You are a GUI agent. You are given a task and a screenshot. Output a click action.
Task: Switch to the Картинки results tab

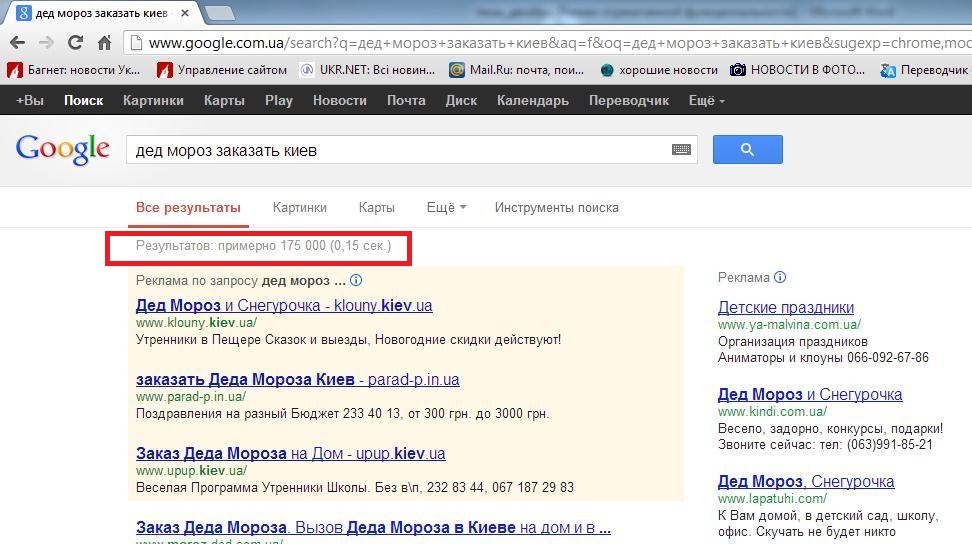[299, 208]
